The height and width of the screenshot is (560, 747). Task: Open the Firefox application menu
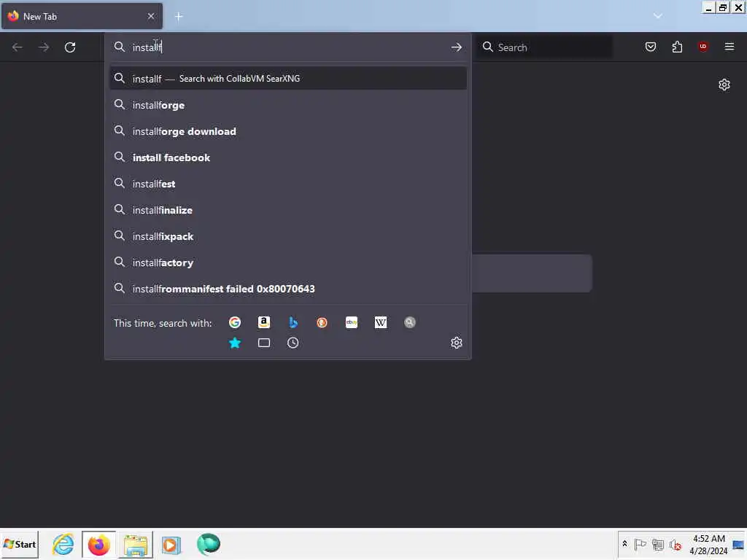point(729,47)
